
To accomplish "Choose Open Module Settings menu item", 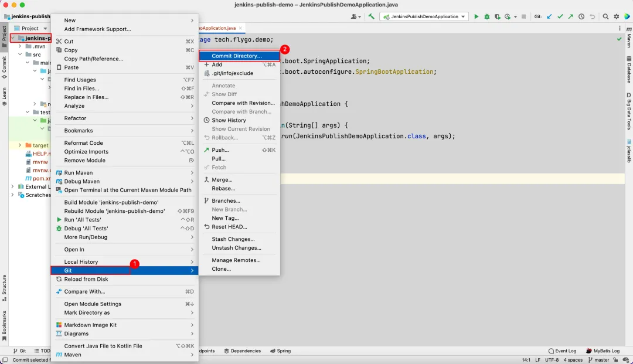I will pos(124,304).
